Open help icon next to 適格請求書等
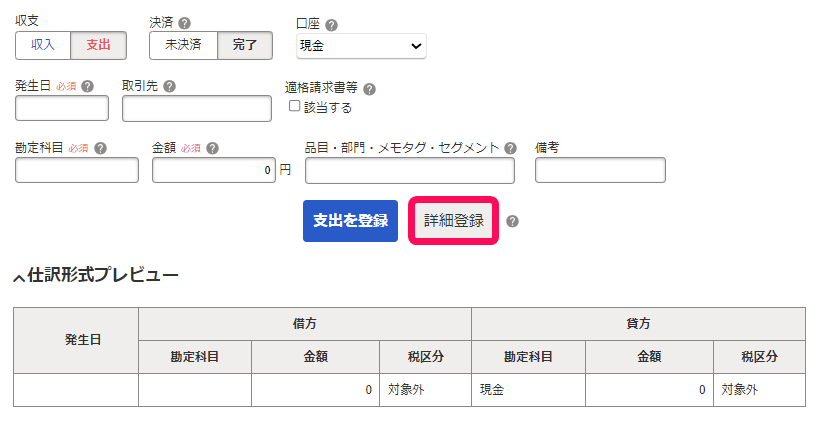The height and width of the screenshot is (434, 818). pos(369,89)
